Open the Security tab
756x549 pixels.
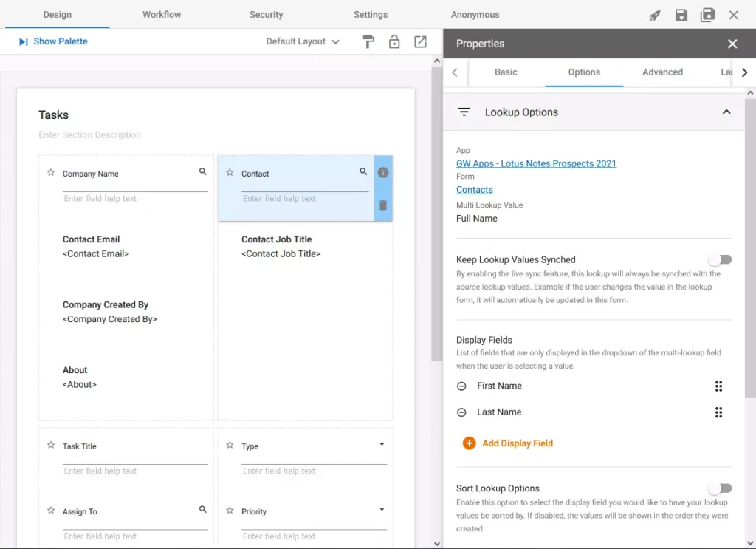pyautogui.click(x=266, y=15)
